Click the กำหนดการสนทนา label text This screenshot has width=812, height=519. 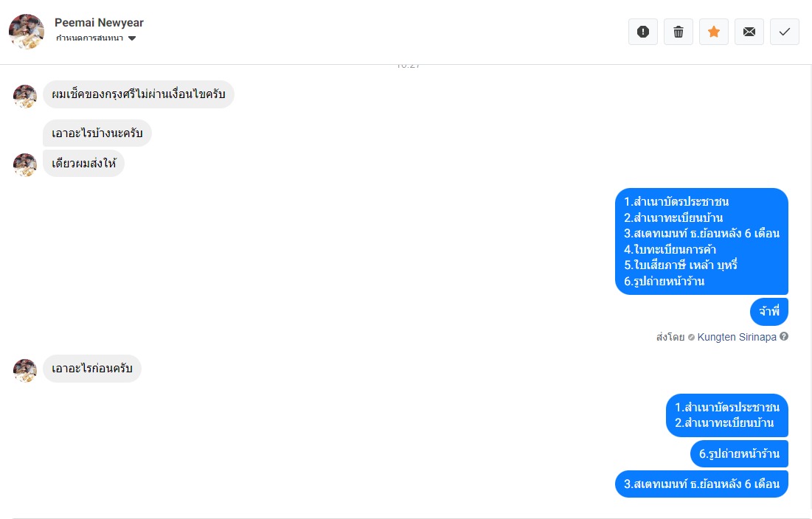pyautogui.click(x=89, y=38)
